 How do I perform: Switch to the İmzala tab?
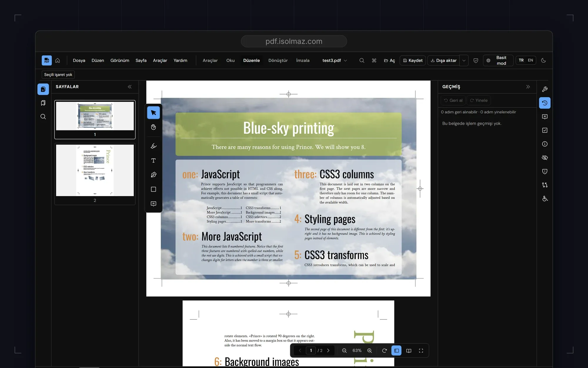(303, 60)
